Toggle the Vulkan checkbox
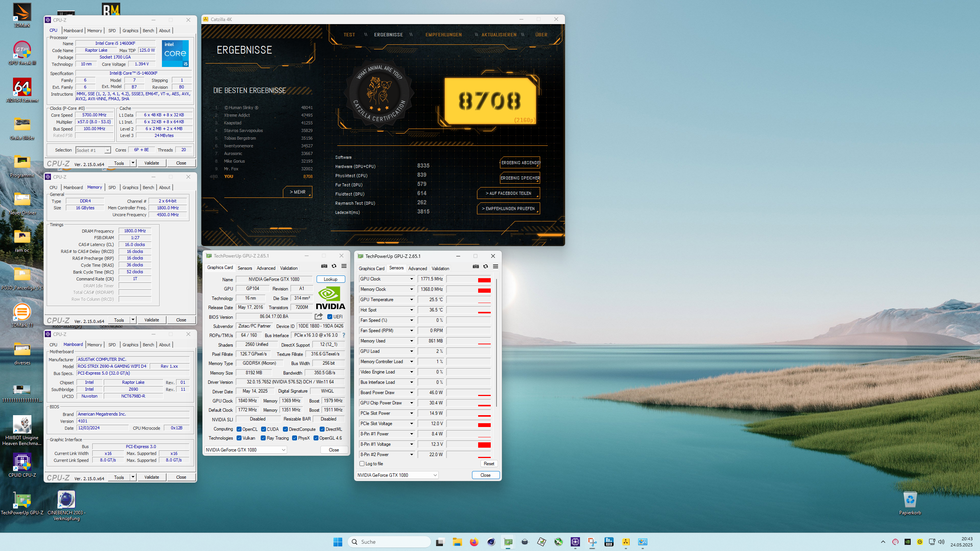This screenshot has width=980, height=551. coord(239,438)
